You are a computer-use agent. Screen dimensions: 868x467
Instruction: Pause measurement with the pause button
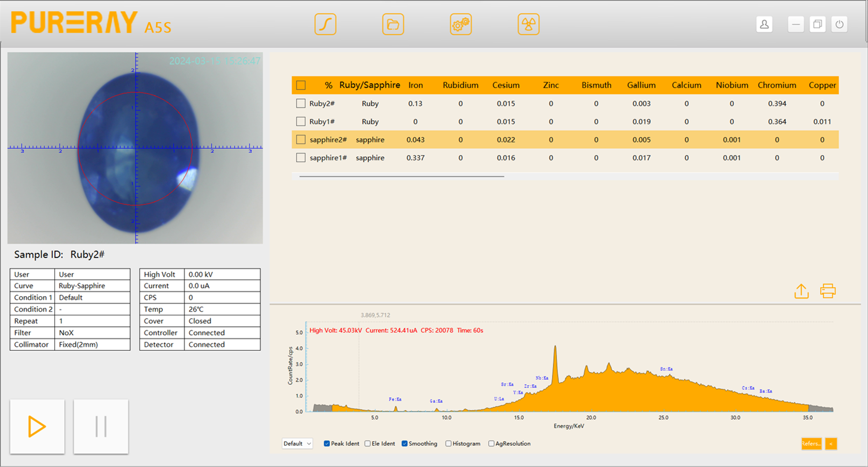tap(101, 426)
